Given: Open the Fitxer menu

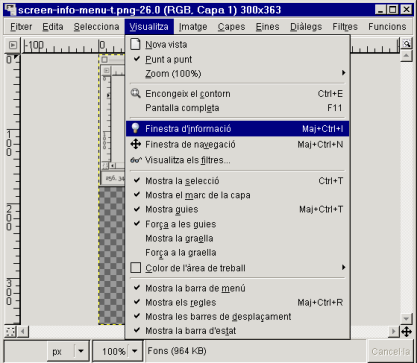Looking at the screenshot, I should (21, 27).
